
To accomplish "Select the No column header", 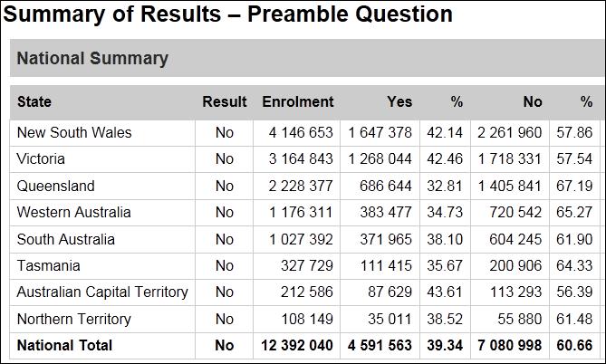I will point(532,102).
